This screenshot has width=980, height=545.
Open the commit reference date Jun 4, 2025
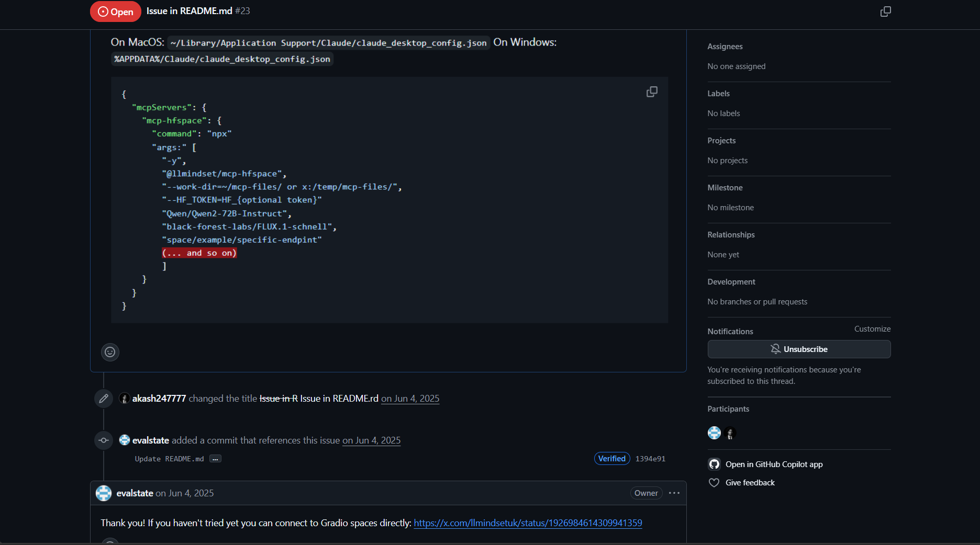pyautogui.click(x=371, y=440)
